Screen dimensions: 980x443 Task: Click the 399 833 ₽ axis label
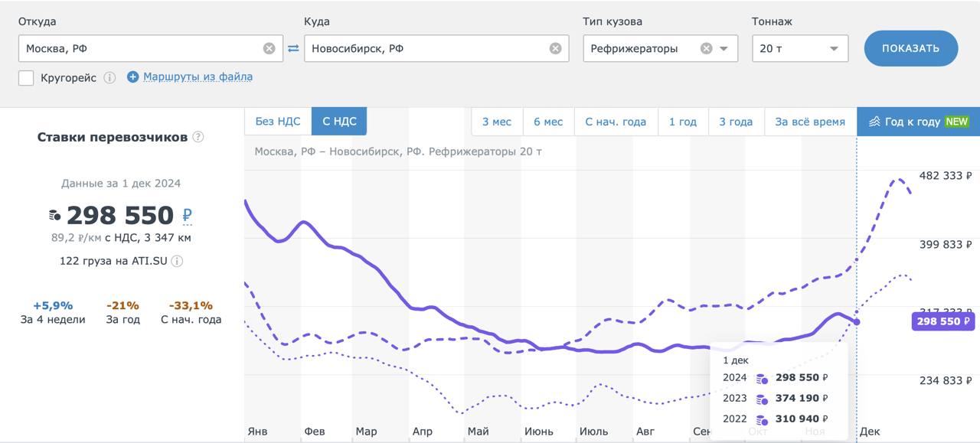(946, 244)
